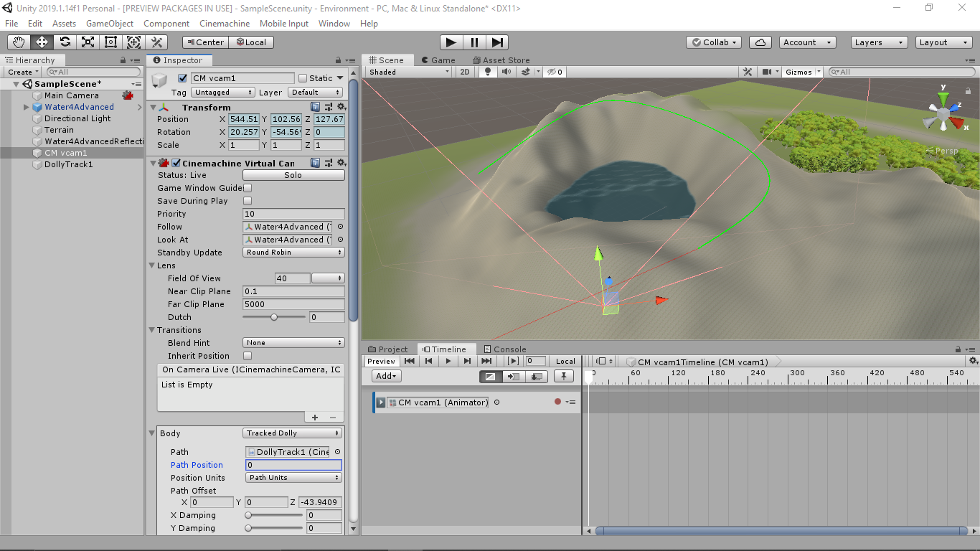Toggle the CM vcam1 object active checkbox

[x=183, y=78]
